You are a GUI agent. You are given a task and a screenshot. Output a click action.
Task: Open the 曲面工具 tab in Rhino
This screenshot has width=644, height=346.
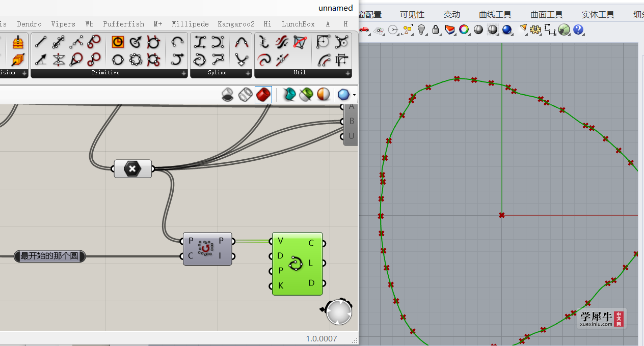coord(547,15)
